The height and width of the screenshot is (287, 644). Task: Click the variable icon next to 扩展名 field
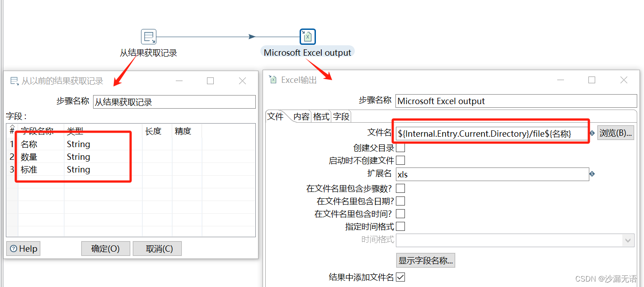click(x=592, y=173)
